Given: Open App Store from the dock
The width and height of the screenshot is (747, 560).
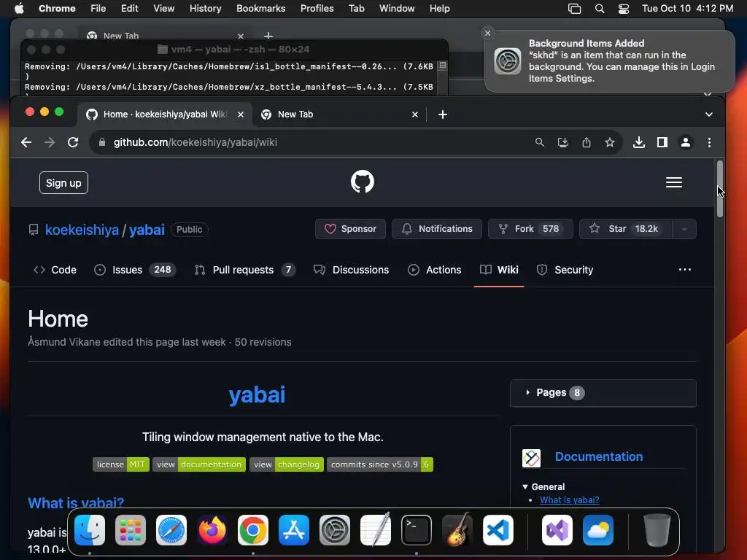Looking at the screenshot, I should tap(294, 530).
